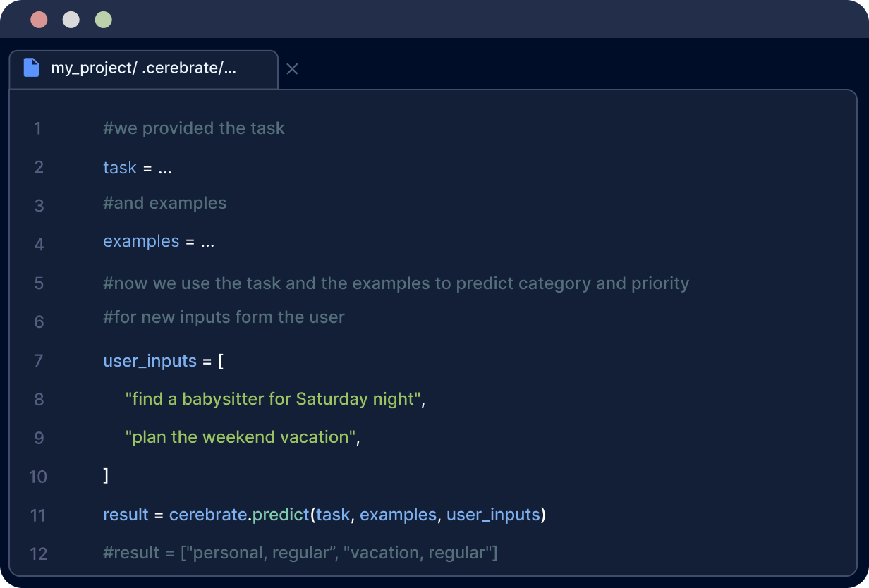
Task: Click the 'result' variable on line 11
Action: coord(126,515)
